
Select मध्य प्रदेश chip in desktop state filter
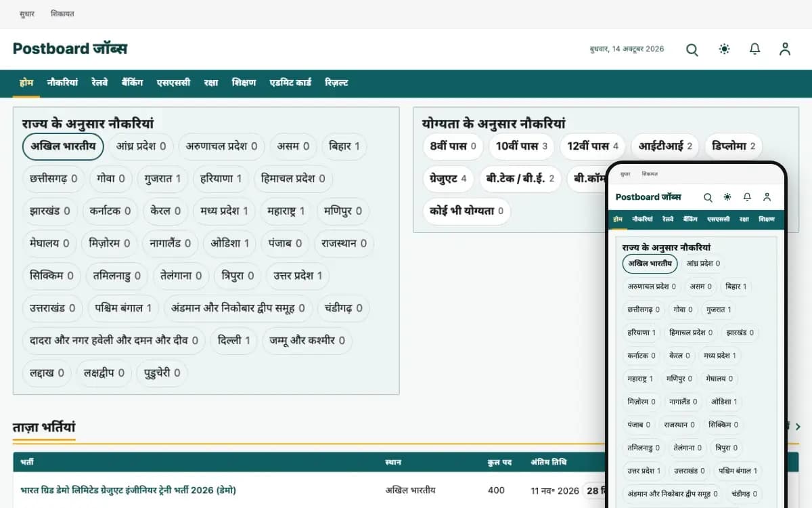click(x=225, y=211)
